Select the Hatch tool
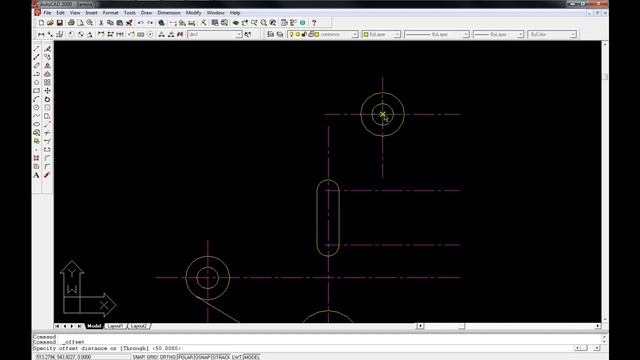The image size is (640, 360). coord(36,158)
